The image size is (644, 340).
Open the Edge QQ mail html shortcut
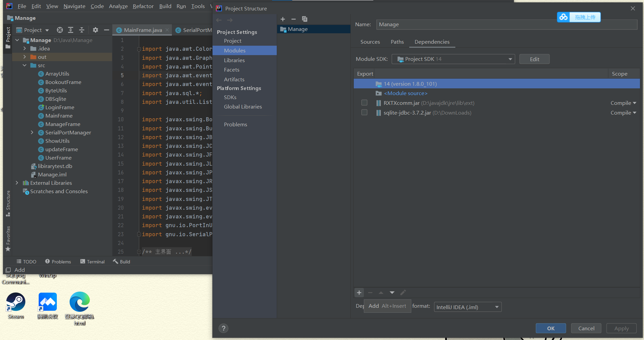(x=80, y=308)
